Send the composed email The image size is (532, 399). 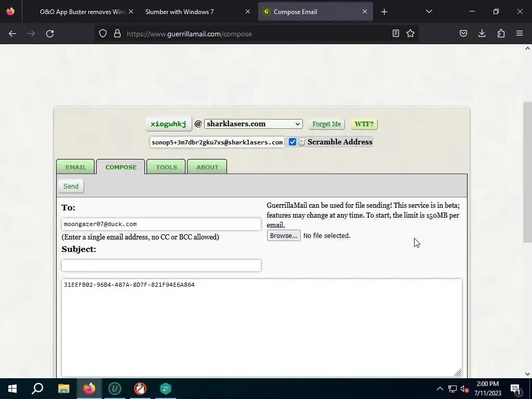(71, 187)
